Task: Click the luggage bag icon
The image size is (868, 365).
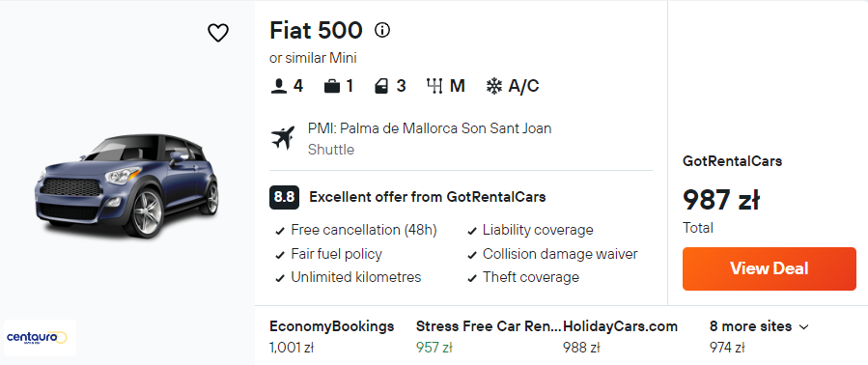Action: tap(332, 86)
